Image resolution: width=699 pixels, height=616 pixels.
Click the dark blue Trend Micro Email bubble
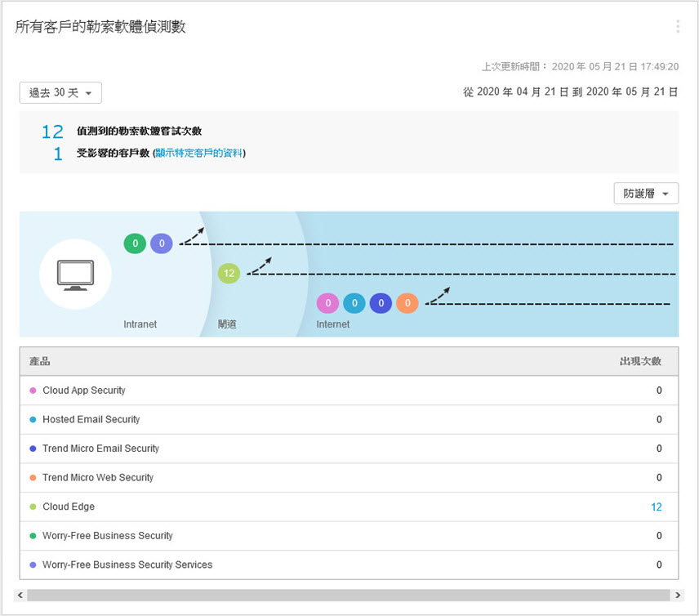[381, 304]
